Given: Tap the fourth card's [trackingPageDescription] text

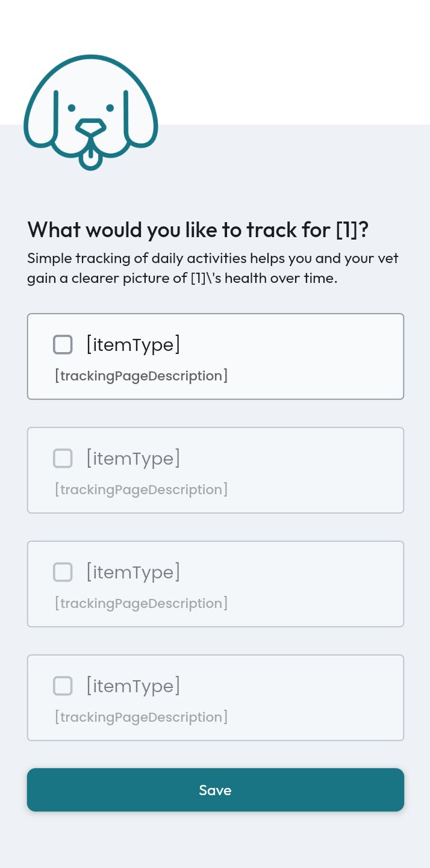Looking at the screenshot, I should (x=141, y=718).
